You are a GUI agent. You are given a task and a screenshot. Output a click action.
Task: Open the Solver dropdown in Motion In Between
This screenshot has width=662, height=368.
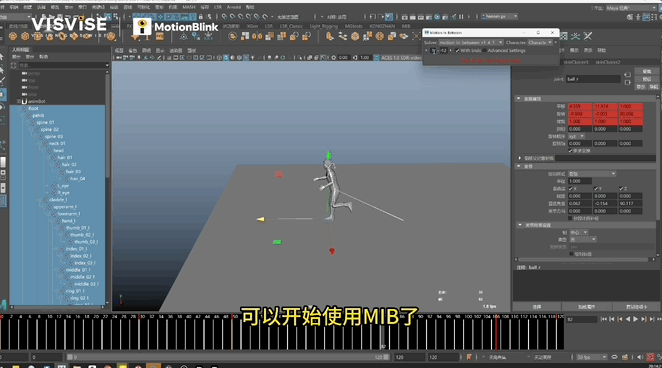(x=471, y=43)
